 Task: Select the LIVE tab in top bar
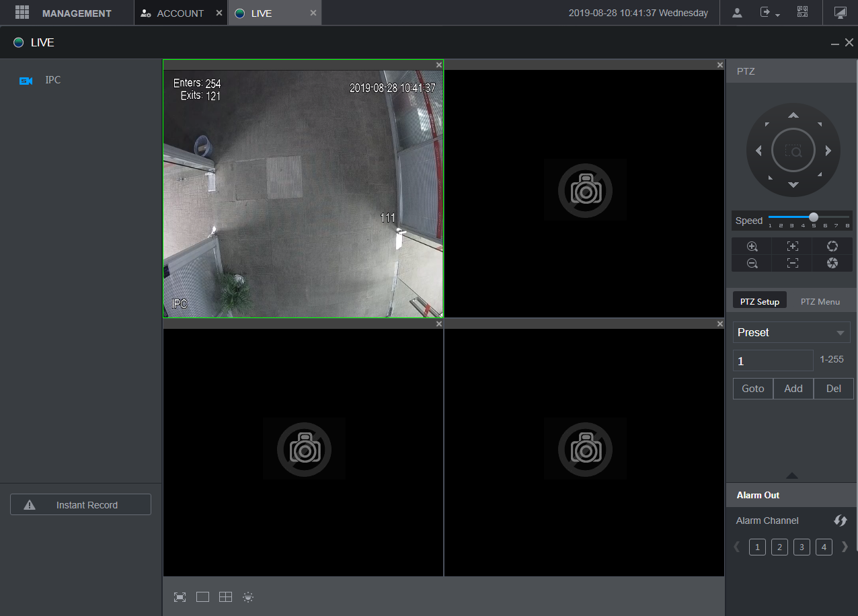pos(262,13)
